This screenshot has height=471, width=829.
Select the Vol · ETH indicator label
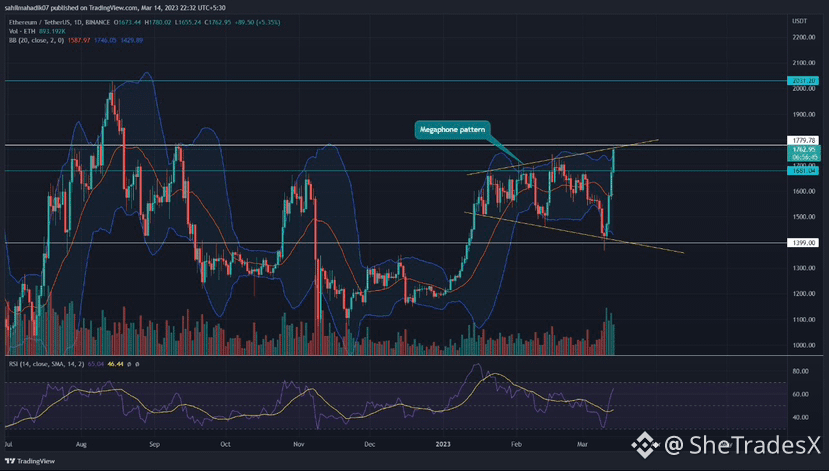point(22,31)
